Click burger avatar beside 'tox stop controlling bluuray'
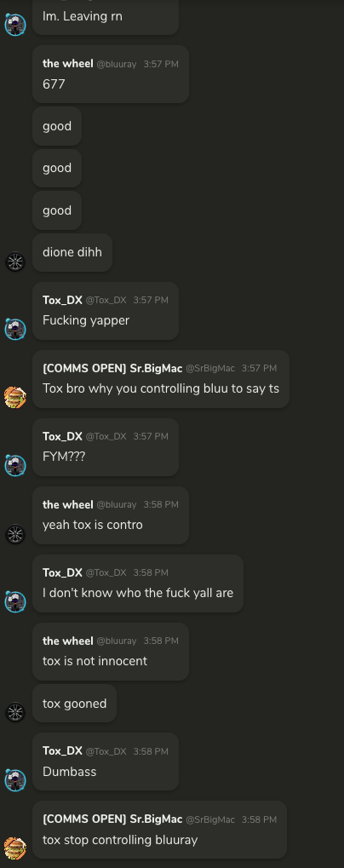This screenshot has width=344, height=868. tap(15, 848)
